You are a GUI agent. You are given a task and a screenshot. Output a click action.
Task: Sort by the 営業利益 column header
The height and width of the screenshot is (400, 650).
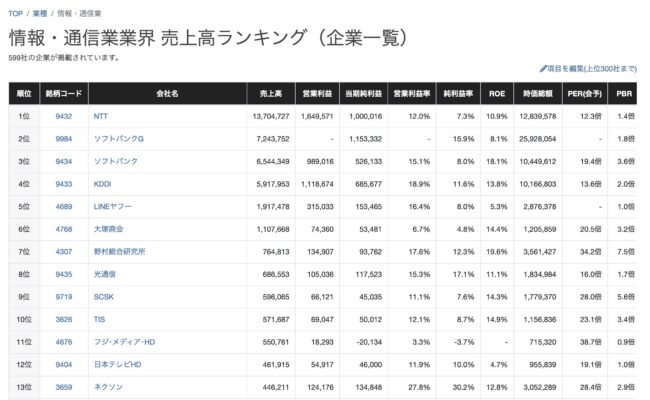pyautogui.click(x=318, y=94)
